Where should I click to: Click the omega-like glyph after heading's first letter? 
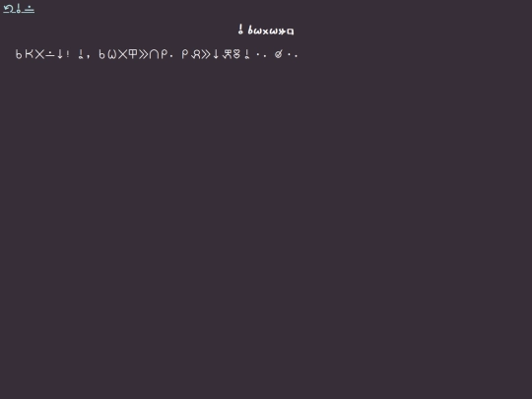pyautogui.click(x=257, y=32)
